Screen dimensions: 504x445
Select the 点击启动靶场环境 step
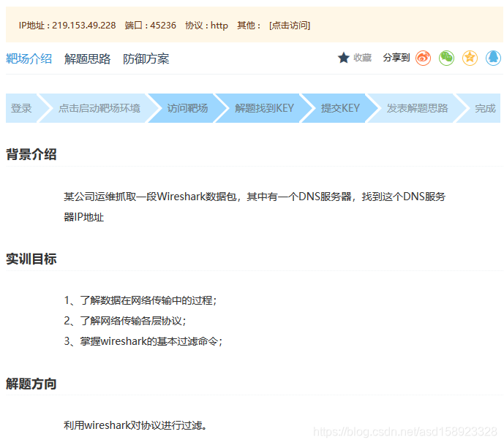(x=99, y=108)
